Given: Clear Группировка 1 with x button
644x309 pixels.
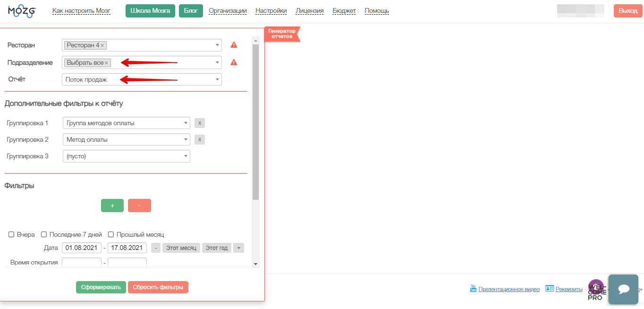Looking at the screenshot, I should coord(200,123).
